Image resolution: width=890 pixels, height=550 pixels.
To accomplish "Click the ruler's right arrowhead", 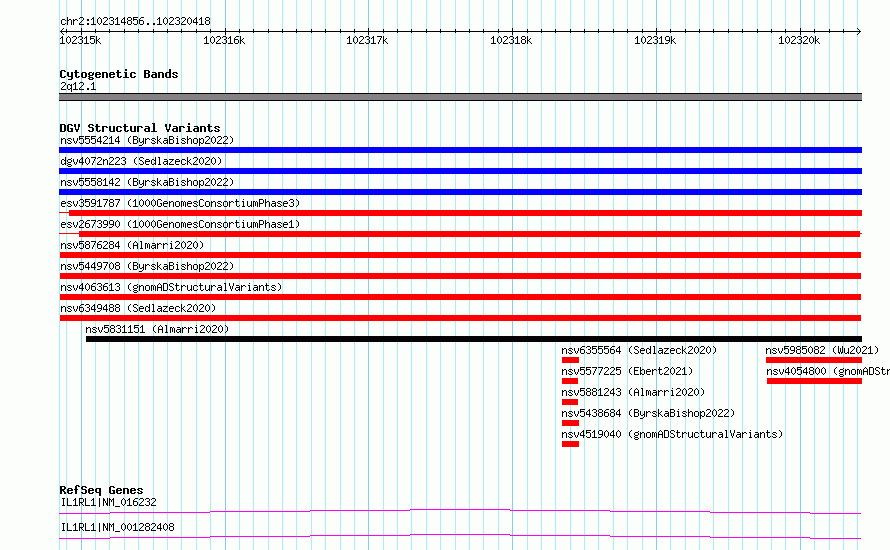I will click(858, 31).
